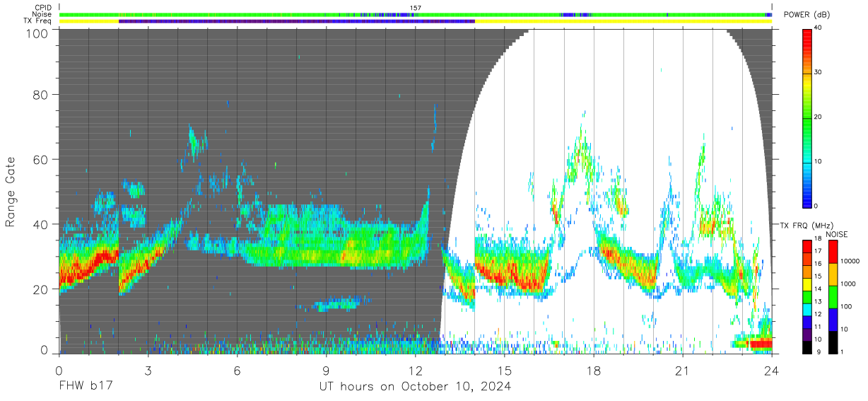Image resolution: width=868 pixels, height=401 pixels.
Task: Click the 30 tick on the POWER scale
Action: (x=819, y=73)
